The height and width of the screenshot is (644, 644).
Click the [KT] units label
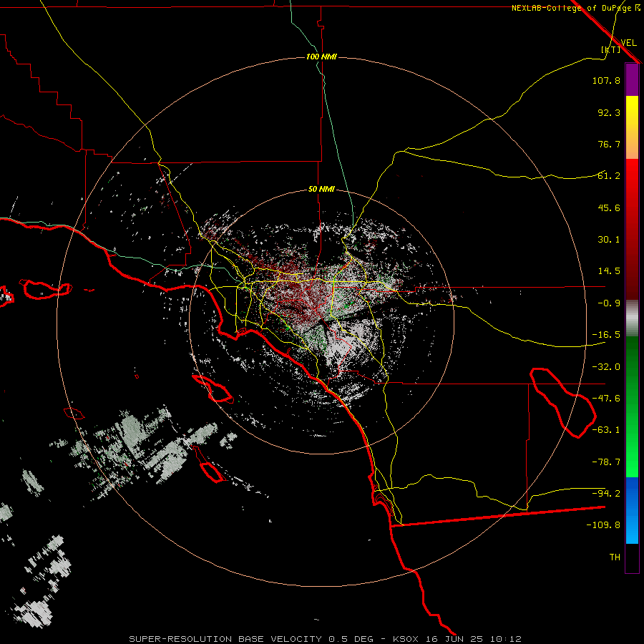[611, 49]
